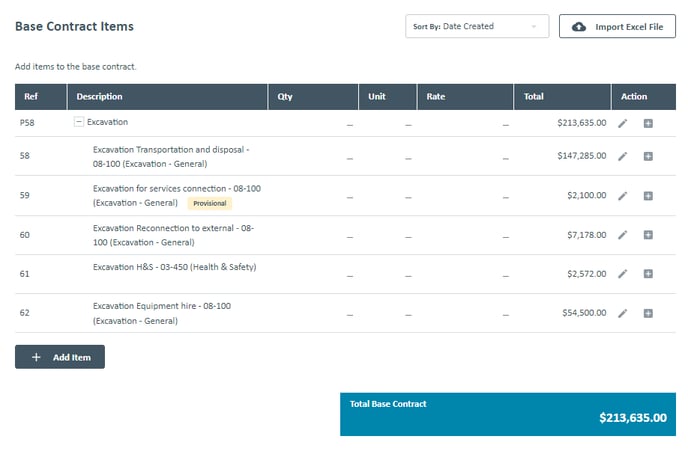Click plus icon for item 60
Screen dimensions: 688x454
648,235
